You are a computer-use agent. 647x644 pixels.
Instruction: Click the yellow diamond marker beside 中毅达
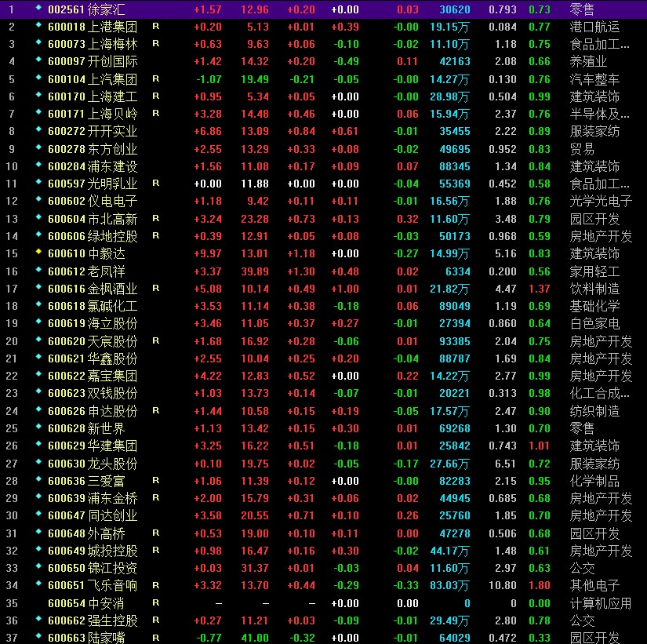click(x=38, y=253)
